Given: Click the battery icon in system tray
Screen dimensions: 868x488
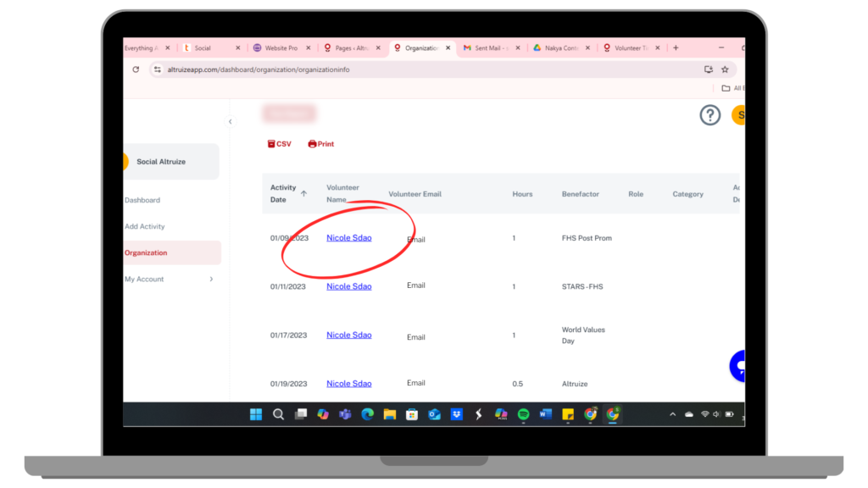Looking at the screenshot, I should (x=730, y=414).
